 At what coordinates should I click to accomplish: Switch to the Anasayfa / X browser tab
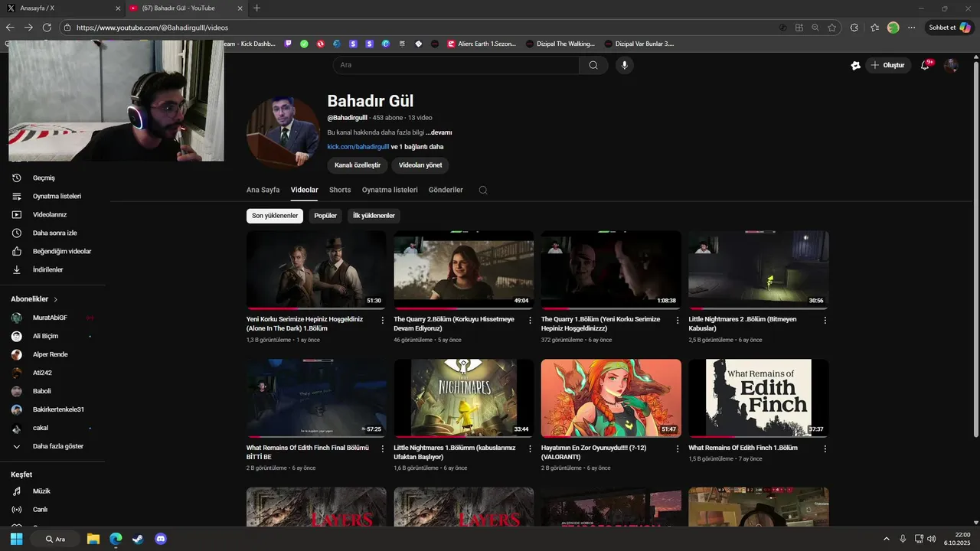(61, 8)
